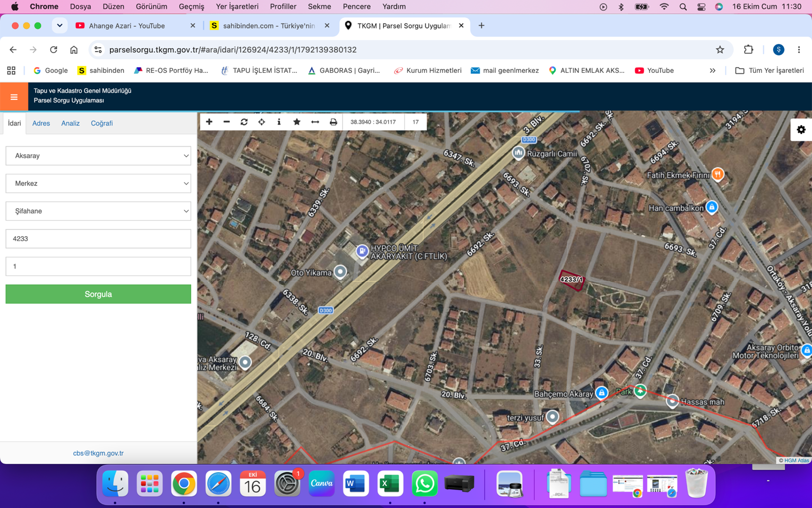Click the green Sorgula button

pyautogui.click(x=98, y=294)
